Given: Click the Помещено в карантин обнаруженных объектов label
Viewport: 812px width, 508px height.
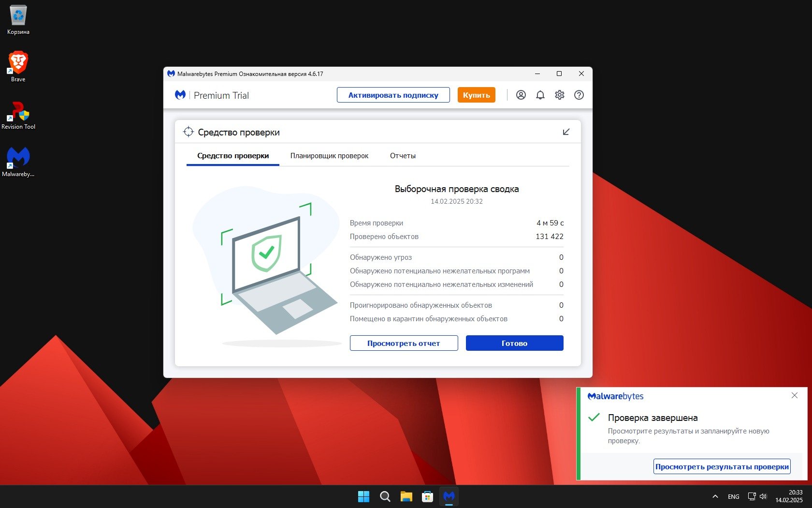Looking at the screenshot, I should click(x=429, y=319).
